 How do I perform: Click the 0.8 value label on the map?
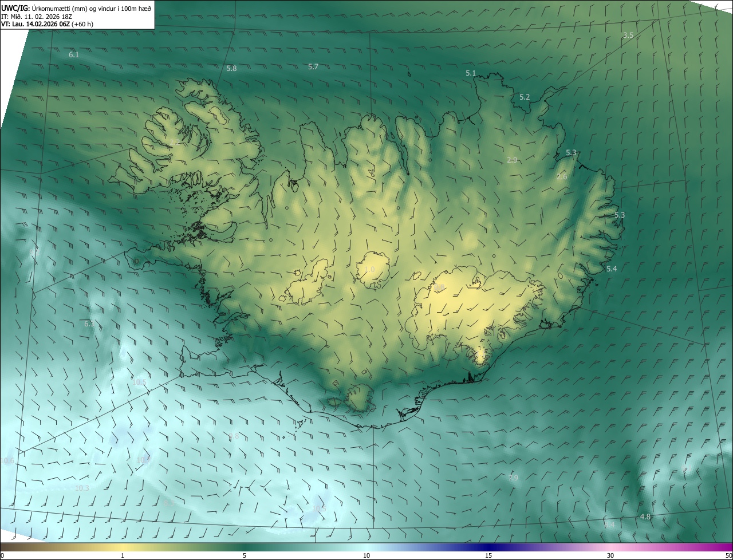[x=439, y=287]
